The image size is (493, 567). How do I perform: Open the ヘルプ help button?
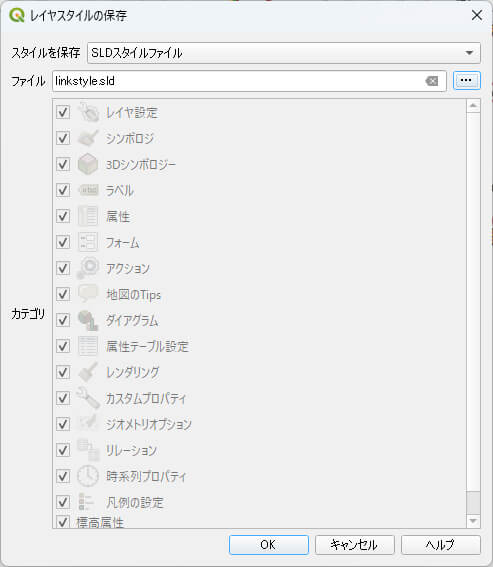[441, 545]
